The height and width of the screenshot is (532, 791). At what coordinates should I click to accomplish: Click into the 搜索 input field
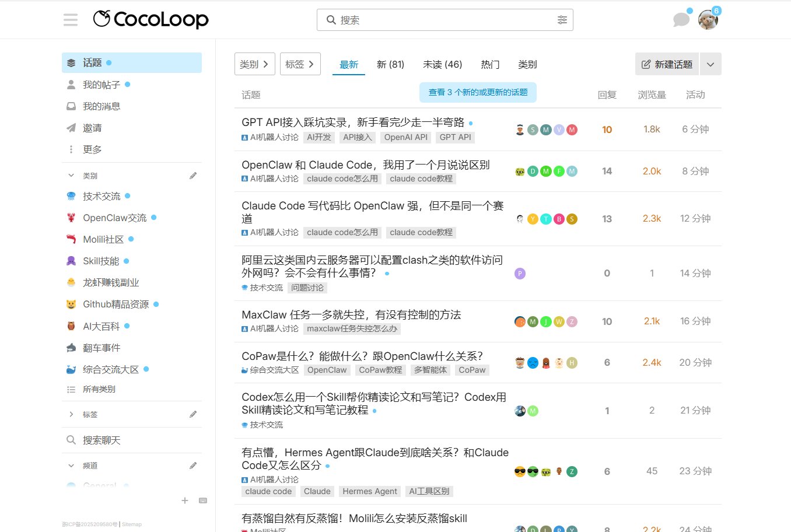pos(443,20)
